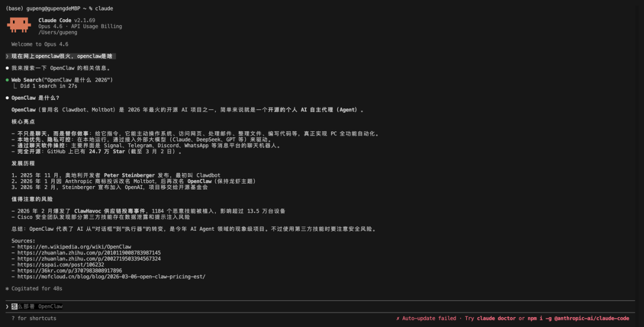Viewport: 644px width, 327px height.
Task: Open the zhihu link ending 2010119008783987145
Action: coord(89,253)
